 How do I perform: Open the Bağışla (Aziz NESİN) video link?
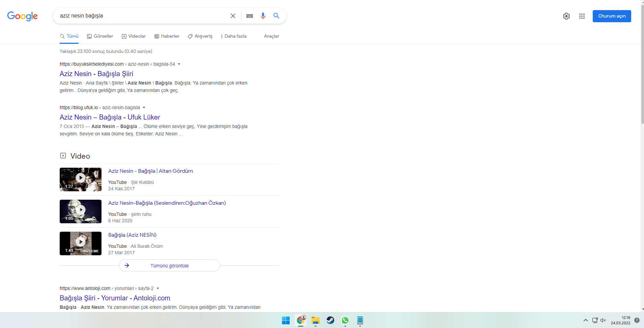tap(132, 235)
